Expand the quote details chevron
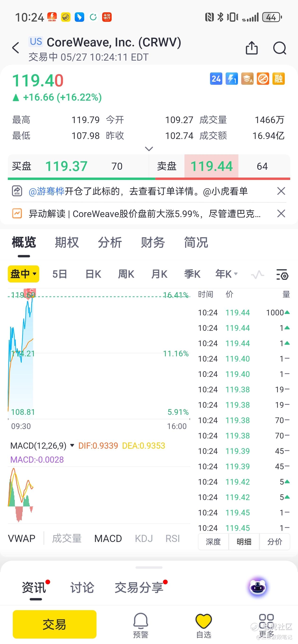Screen dimensions: 298x644 pyautogui.click(x=149, y=149)
